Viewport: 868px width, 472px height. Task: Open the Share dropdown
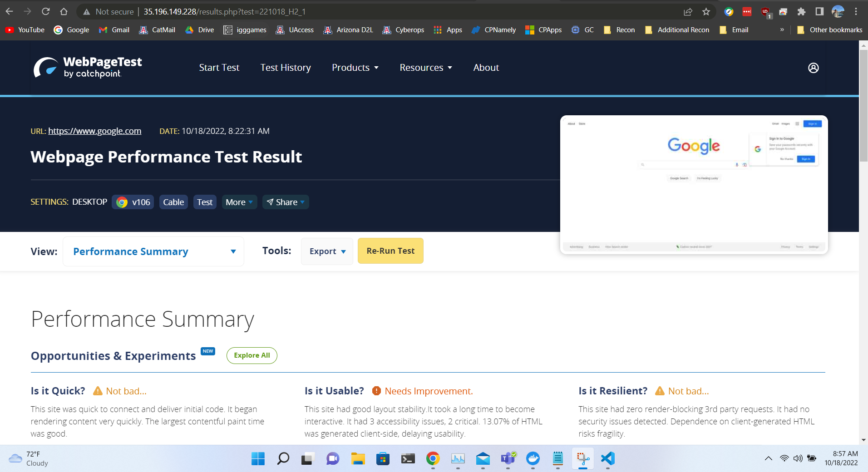click(x=286, y=202)
